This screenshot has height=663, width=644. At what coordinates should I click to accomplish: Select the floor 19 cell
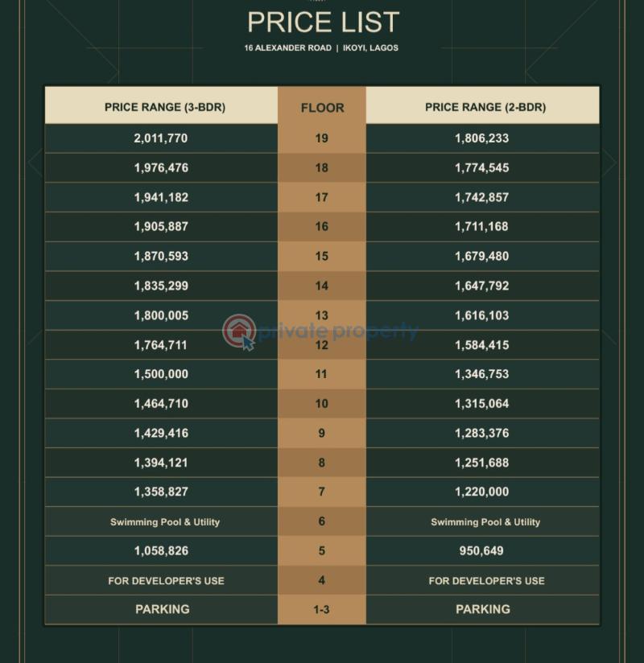[321, 138]
